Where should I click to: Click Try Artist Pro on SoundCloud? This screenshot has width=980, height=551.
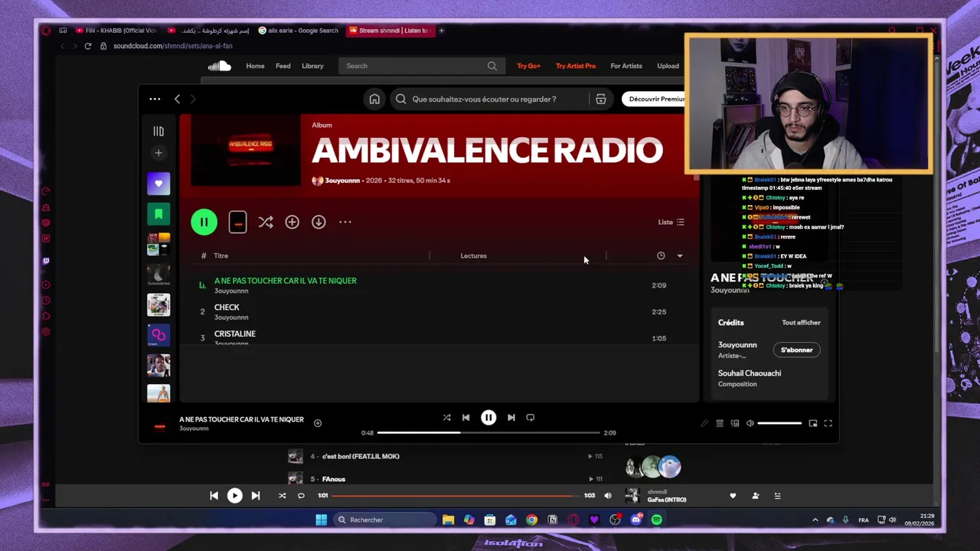click(576, 66)
